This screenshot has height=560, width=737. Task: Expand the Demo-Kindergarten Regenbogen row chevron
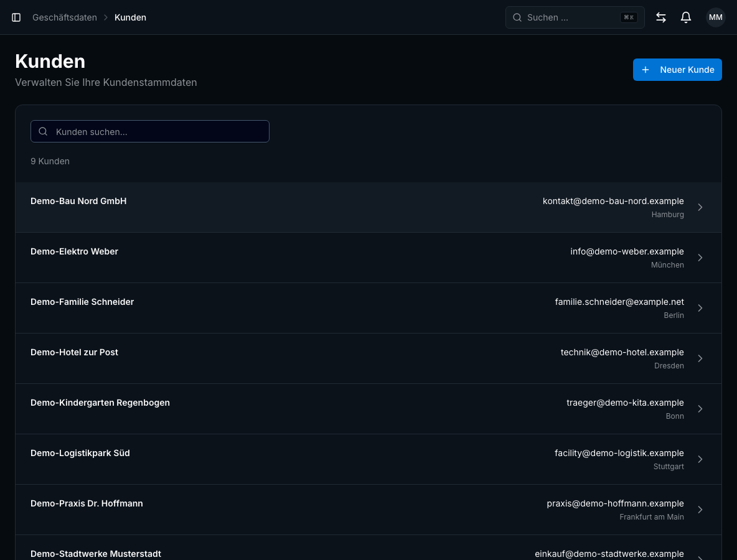pyautogui.click(x=700, y=409)
